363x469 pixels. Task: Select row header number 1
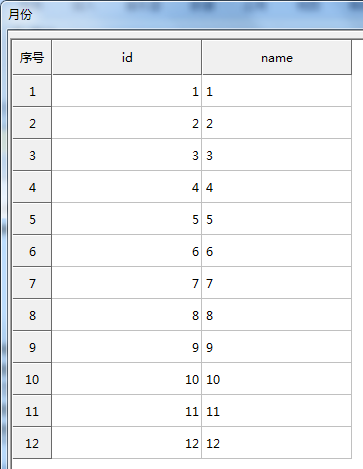pos(32,91)
